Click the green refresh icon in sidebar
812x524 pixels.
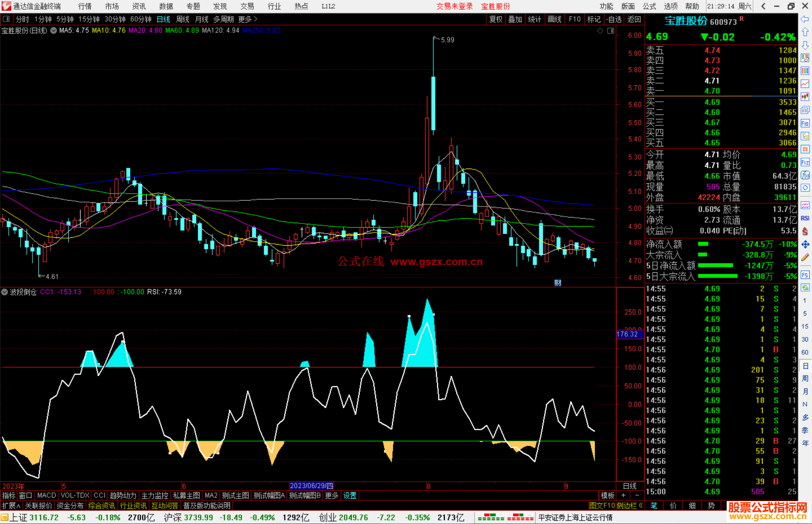point(805,288)
